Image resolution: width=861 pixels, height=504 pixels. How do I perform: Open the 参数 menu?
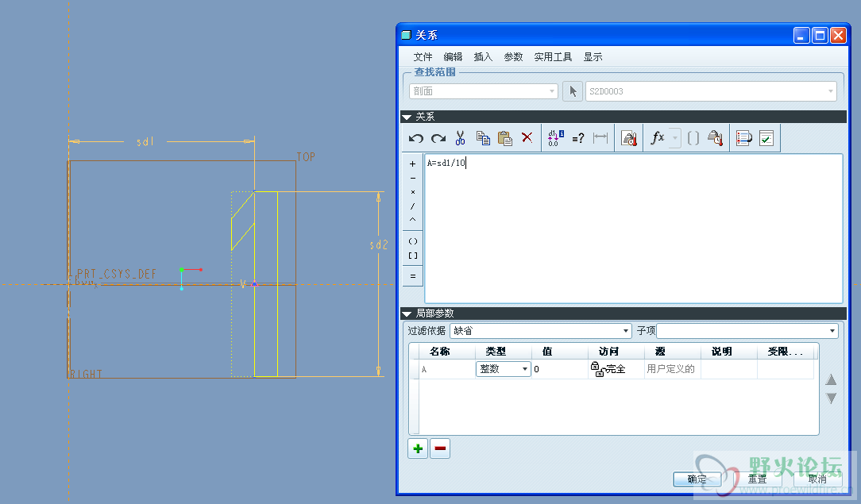pos(513,57)
